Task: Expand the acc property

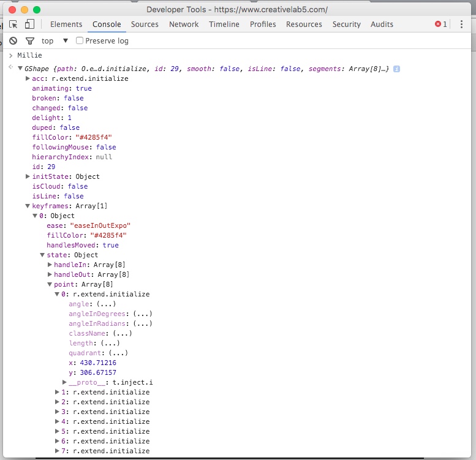Action: click(28, 78)
